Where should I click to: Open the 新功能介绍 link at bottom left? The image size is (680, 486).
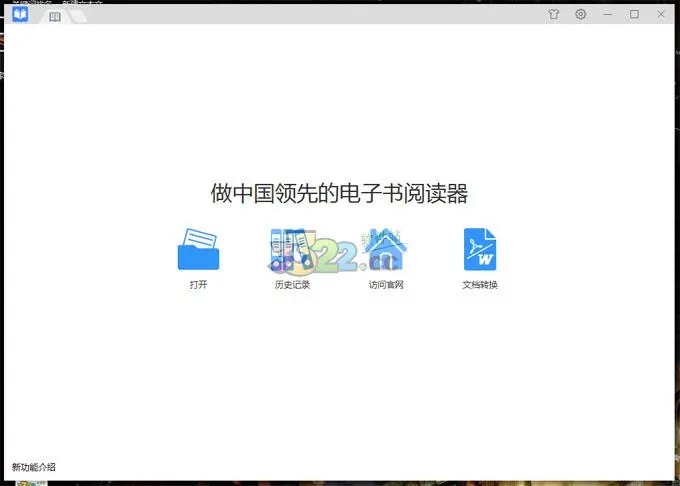pyautogui.click(x=34, y=467)
